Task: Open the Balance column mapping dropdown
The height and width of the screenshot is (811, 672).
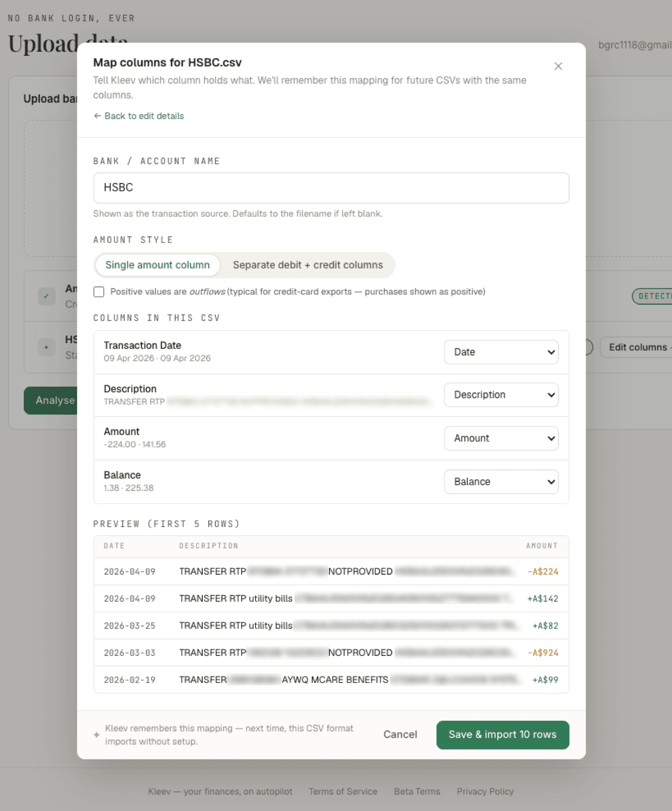Action: point(501,482)
